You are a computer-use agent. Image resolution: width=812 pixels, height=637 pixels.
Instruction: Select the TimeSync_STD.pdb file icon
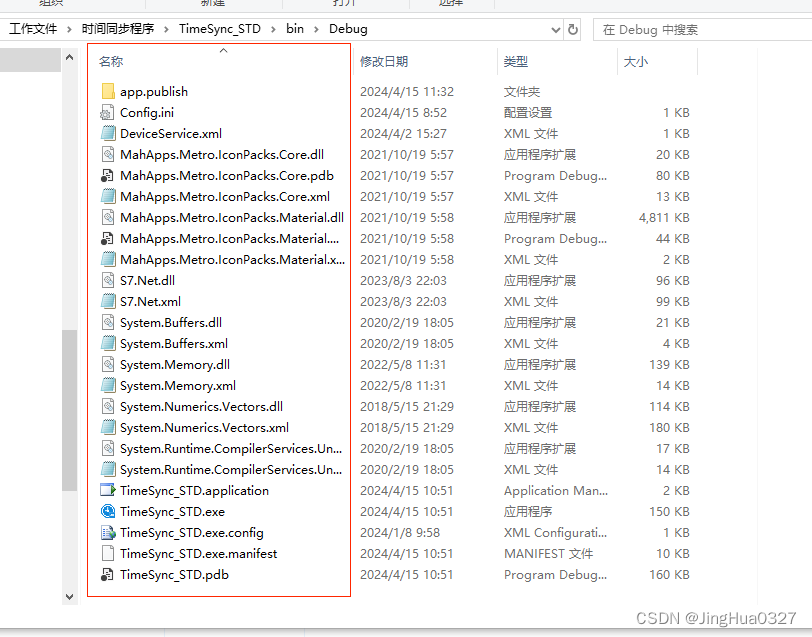point(108,574)
